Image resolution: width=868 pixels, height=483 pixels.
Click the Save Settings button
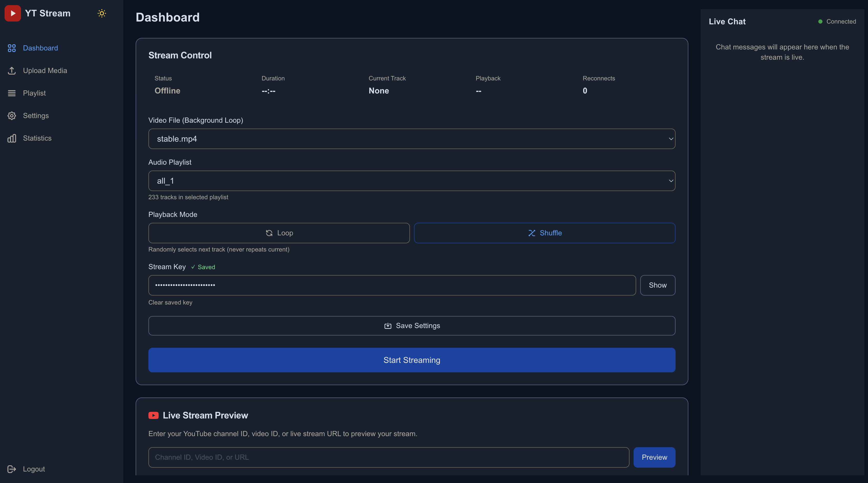point(411,325)
